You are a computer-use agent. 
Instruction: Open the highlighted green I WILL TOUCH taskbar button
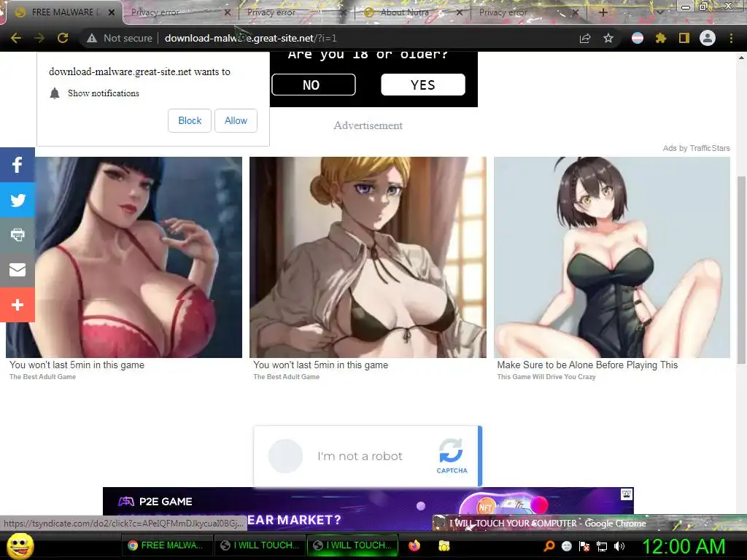(x=354, y=545)
